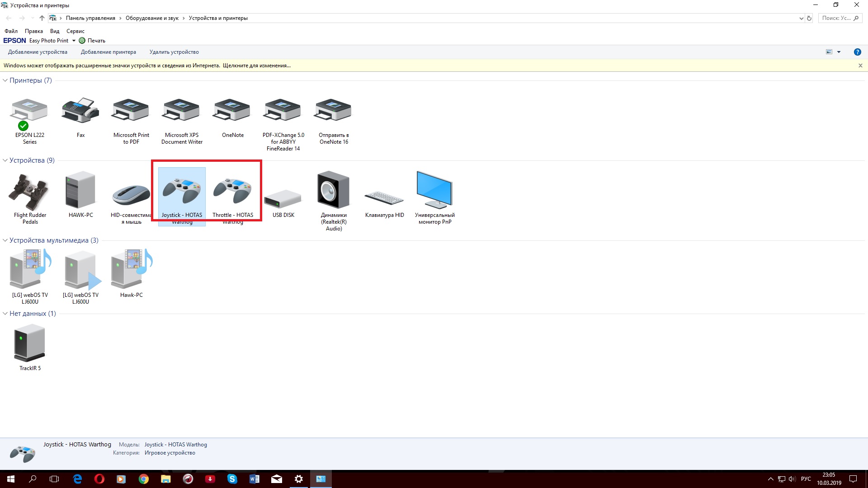Viewport: 868px width, 488px height.
Task: Open the Файл menu
Action: coord(11,31)
